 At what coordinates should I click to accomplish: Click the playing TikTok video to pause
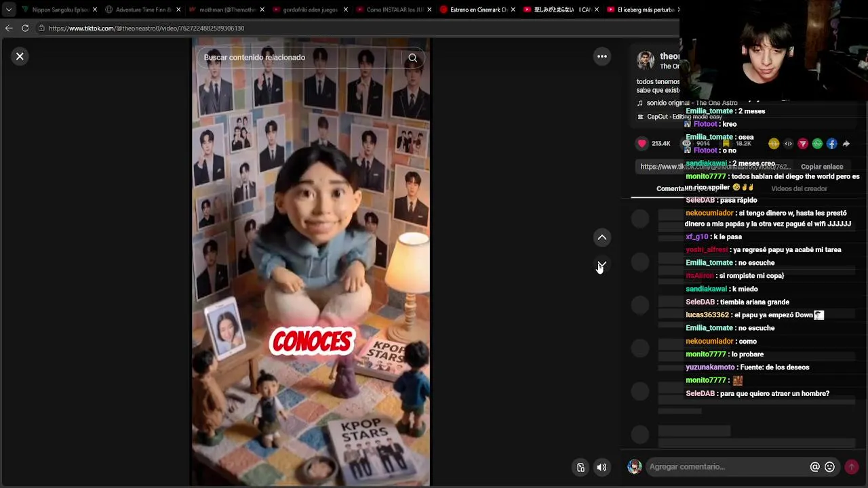[x=311, y=261]
